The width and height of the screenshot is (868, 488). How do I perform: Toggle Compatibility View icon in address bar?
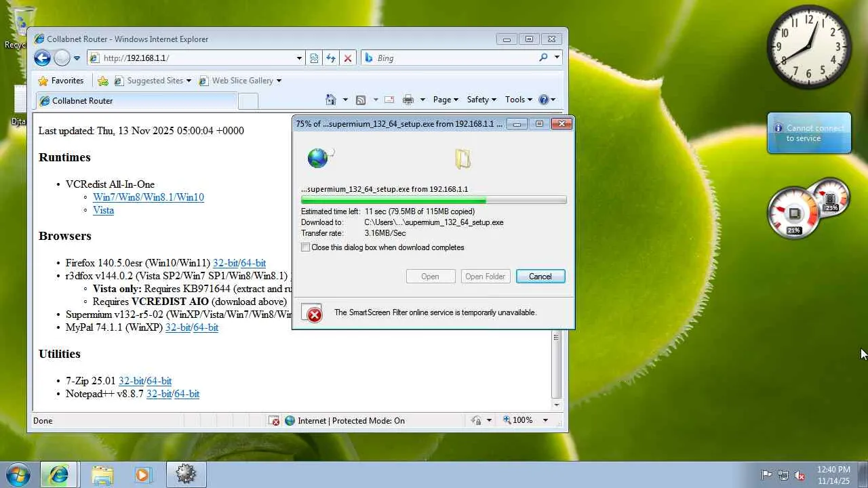click(x=314, y=58)
